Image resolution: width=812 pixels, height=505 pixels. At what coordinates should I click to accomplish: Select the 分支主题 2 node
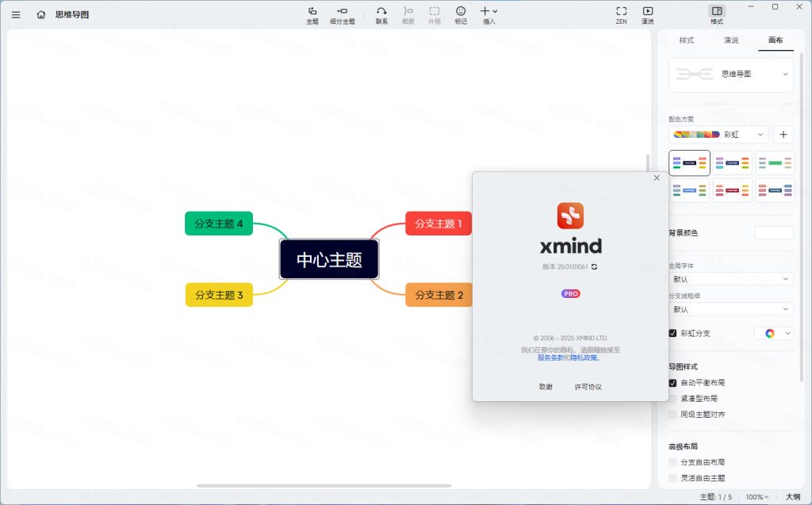pyautogui.click(x=439, y=295)
